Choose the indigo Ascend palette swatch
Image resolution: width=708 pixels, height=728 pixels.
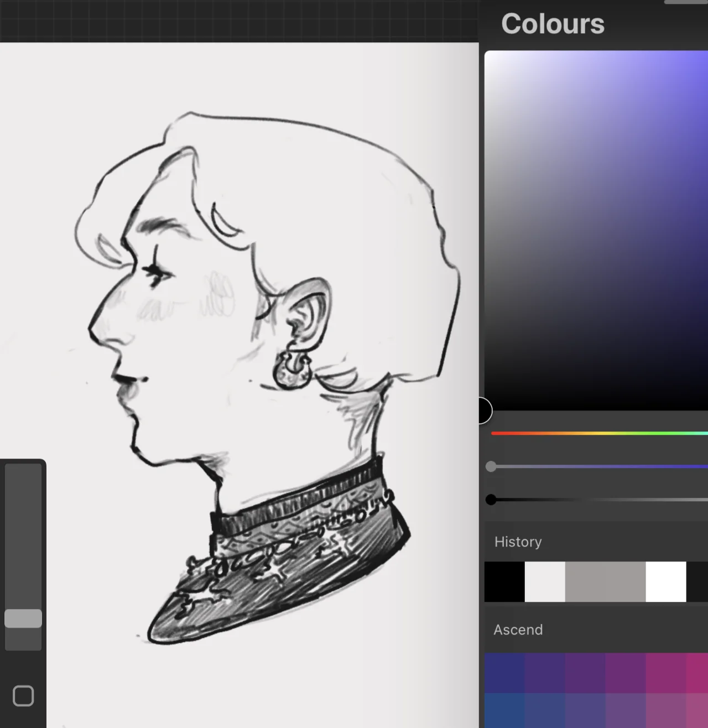click(545, 673)
